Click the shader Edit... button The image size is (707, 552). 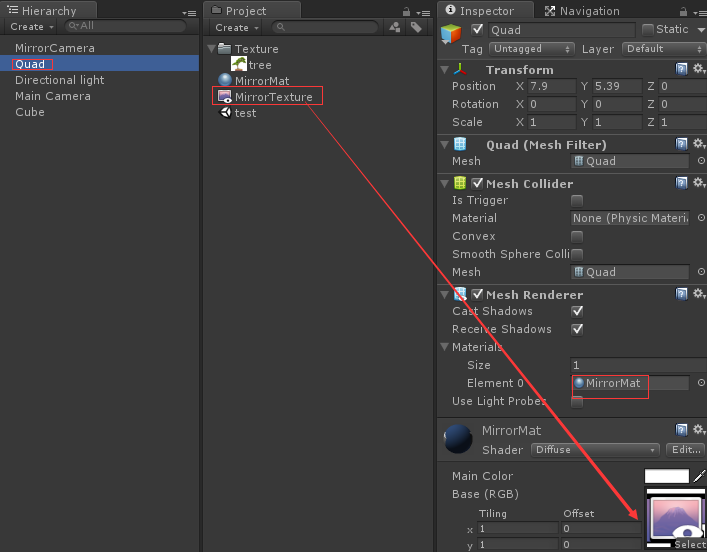(685, 450)
